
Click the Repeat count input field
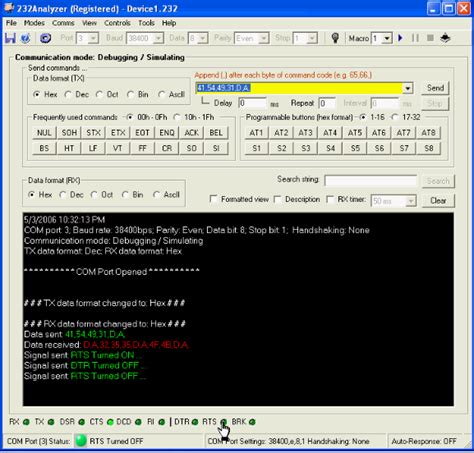(x=327, y=103)
